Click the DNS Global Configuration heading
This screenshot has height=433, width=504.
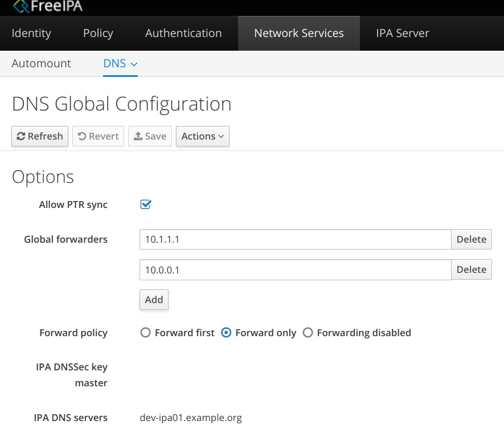(121, 104)
